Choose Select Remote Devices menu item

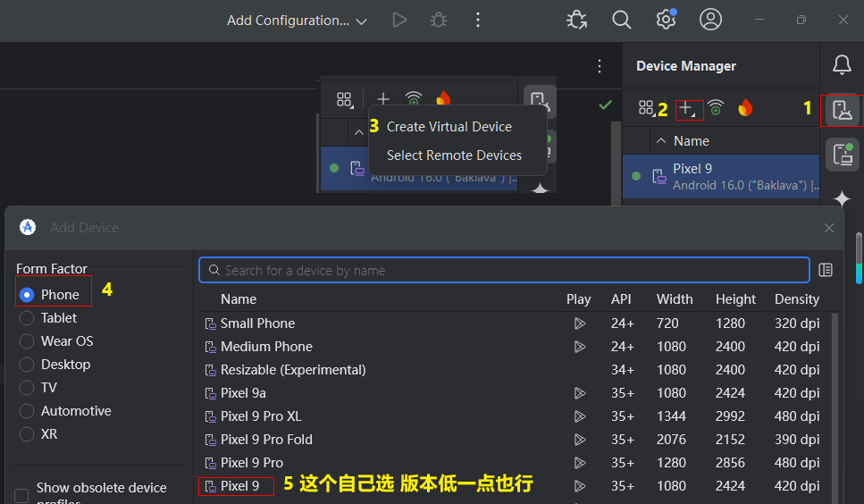click(454, 155)
